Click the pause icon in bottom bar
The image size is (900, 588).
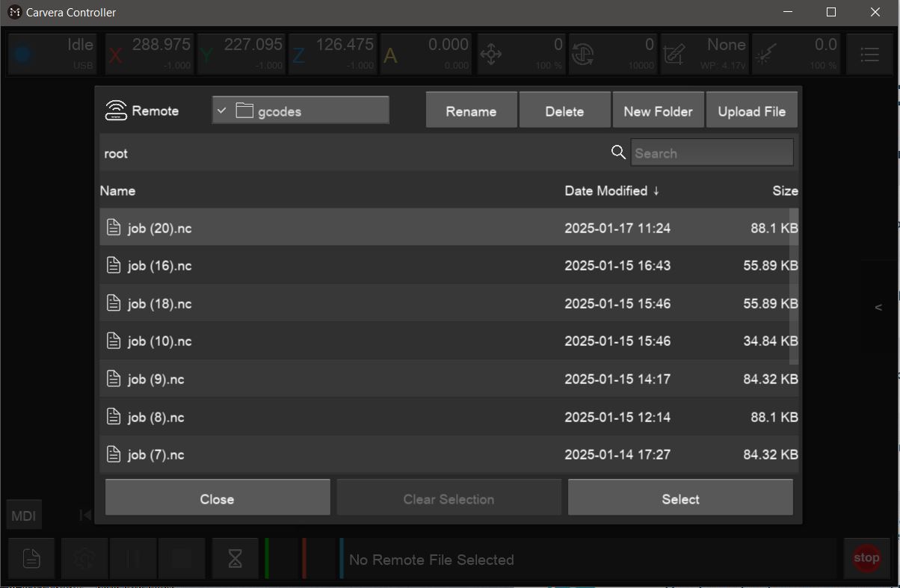click(133, 558)
